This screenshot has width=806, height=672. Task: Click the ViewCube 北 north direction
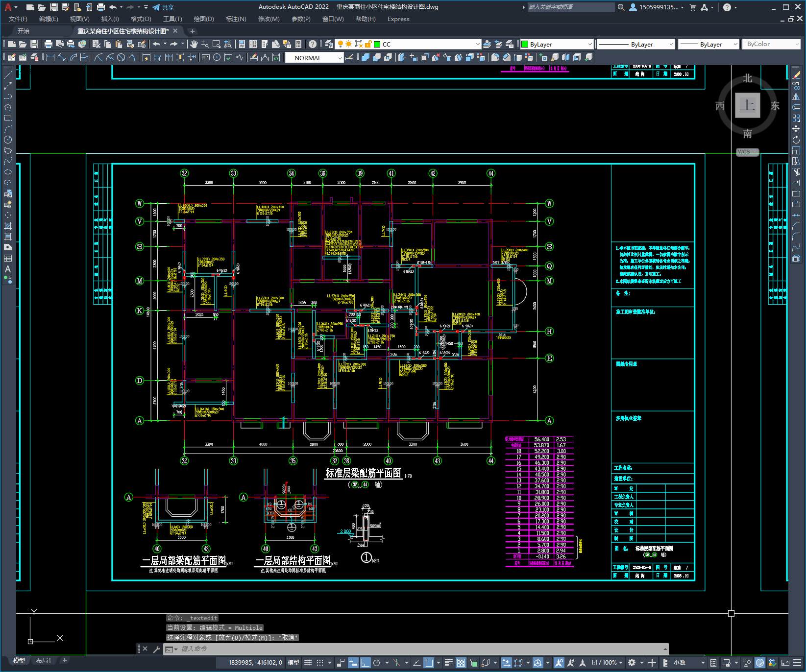(x=747, y=78)
